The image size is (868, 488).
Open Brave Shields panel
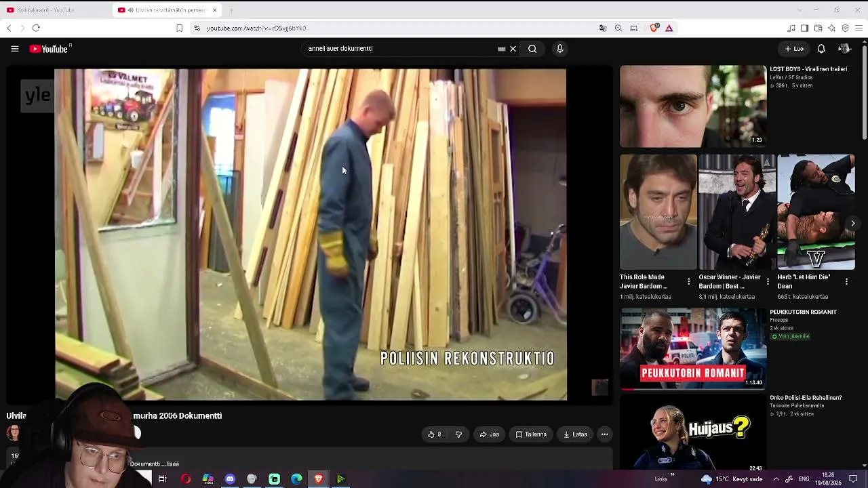point(654,28)
